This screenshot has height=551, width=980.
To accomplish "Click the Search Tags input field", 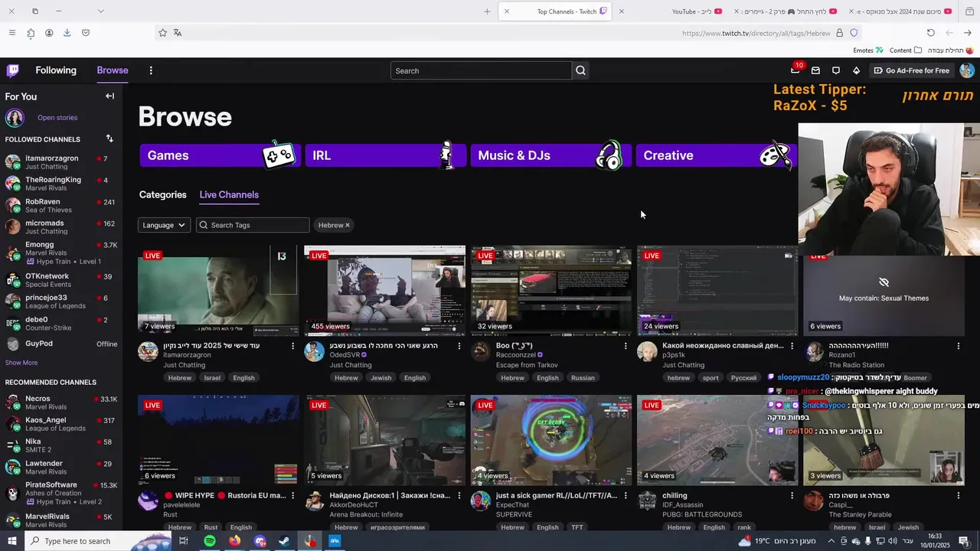I will (253, 225).
